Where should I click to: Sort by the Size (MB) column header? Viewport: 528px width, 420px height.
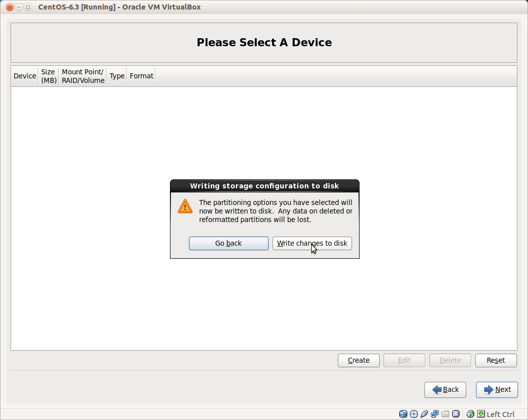(x=48, y=76)
